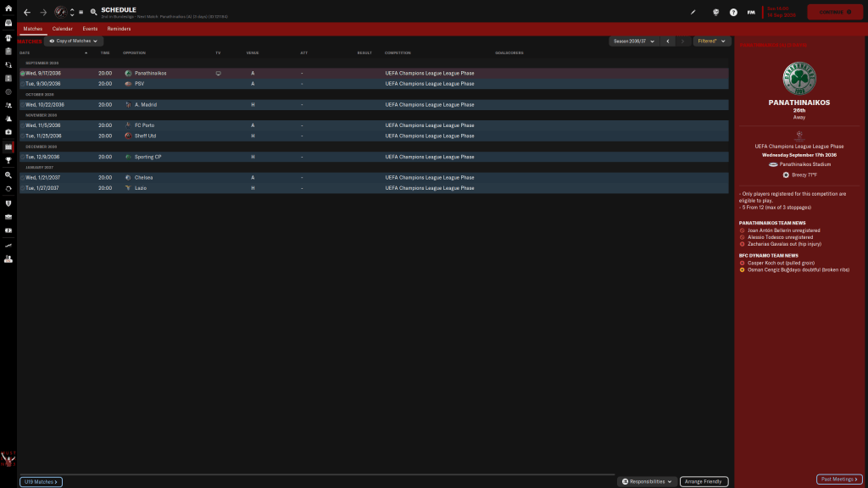Click the help question mark icon

click(x=733, y=13)
